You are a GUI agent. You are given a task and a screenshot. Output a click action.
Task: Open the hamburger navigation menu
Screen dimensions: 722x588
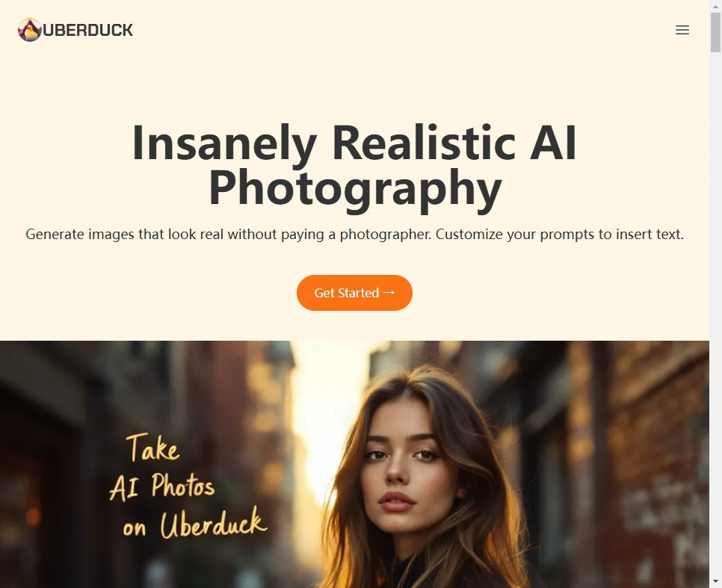(x=682, y=30)
